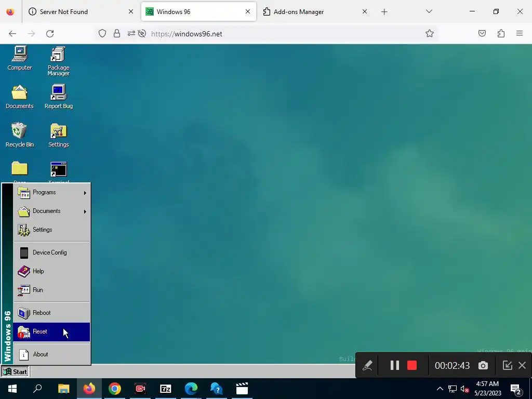Close the Server Not Found tab
The height and width of the screenshot is (399, 532).
click(x=130, y=11)
